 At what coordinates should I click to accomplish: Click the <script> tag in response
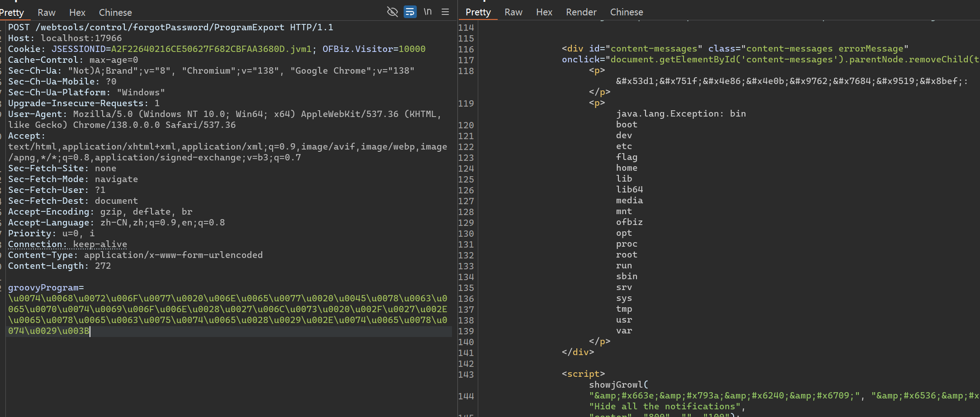coord(583,374)
